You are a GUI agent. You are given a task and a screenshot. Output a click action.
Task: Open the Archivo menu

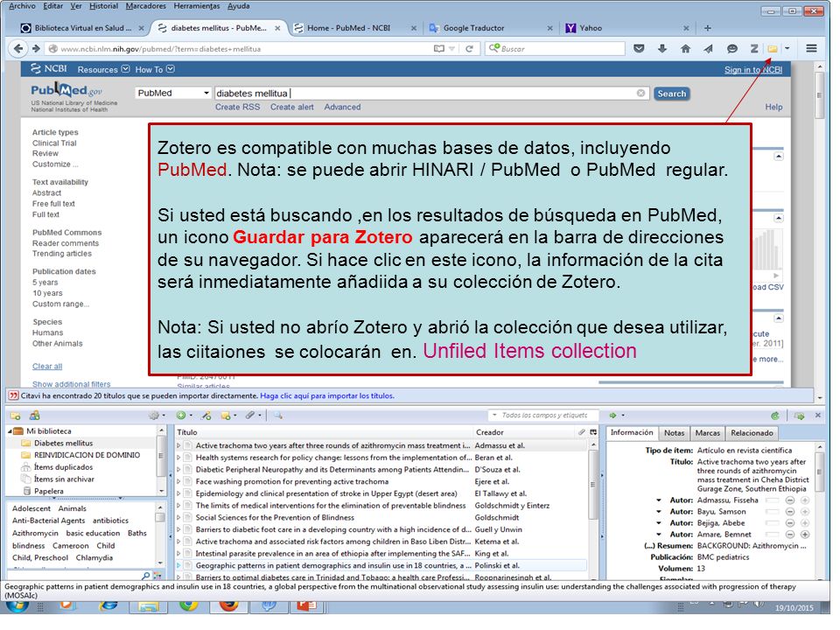point(22,6)
